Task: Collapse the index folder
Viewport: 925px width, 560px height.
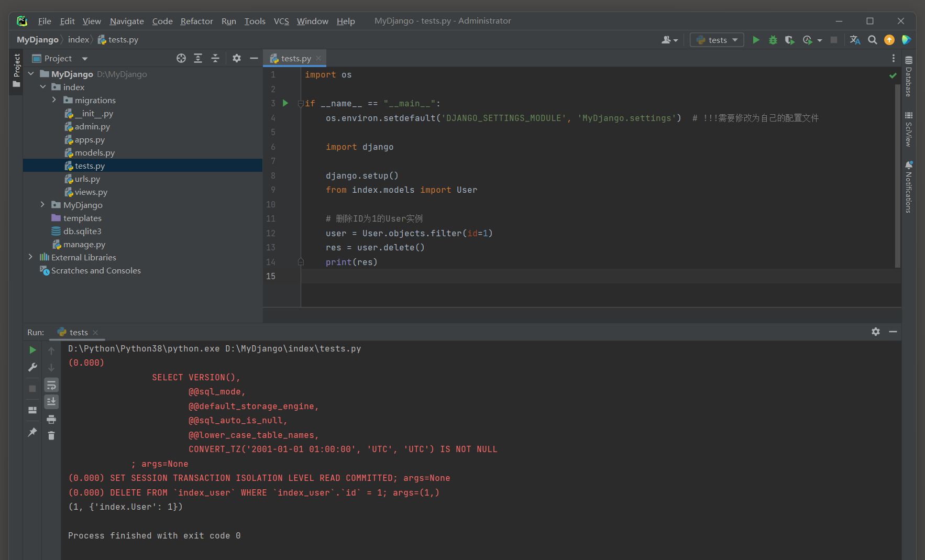Action: (x=43, y=87)
